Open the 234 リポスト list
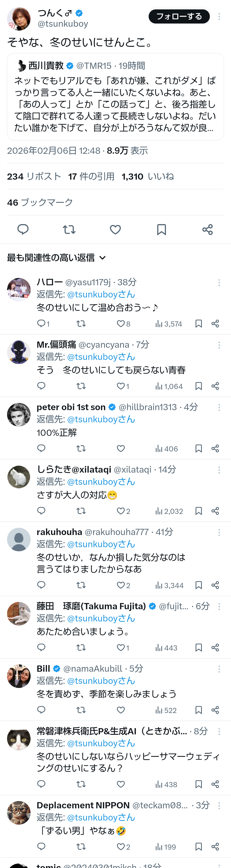 [x=34, y=177]
